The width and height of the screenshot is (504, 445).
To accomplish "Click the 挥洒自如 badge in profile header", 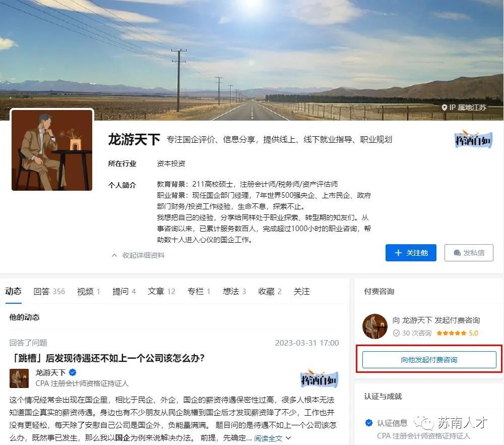I will pos(473,140).
